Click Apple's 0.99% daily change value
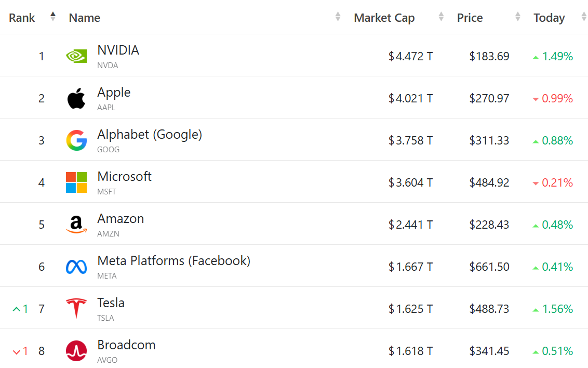The width and height of the screenshot is (588, 368). tap(557, 98)
